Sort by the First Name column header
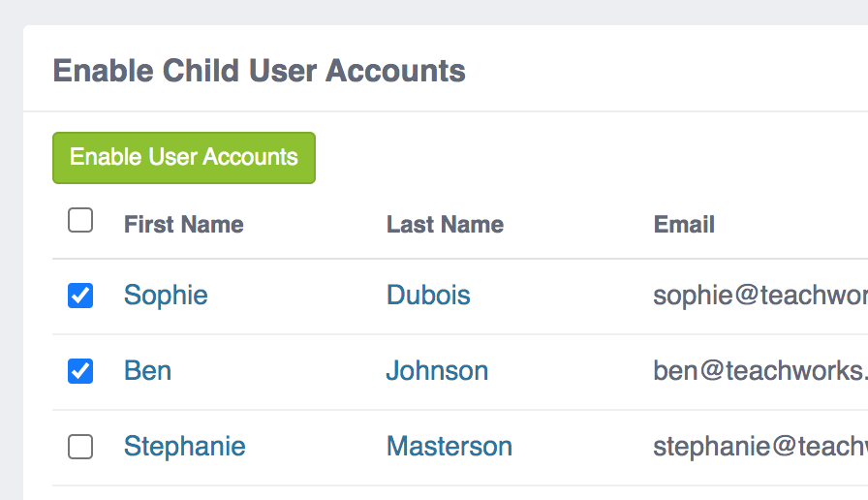This screenshot has width=868, height=500. [x=183, y=225]
